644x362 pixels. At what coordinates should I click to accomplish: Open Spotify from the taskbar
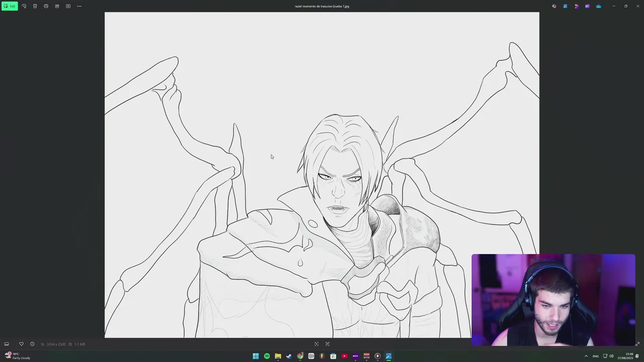click(x=267, y=356)
